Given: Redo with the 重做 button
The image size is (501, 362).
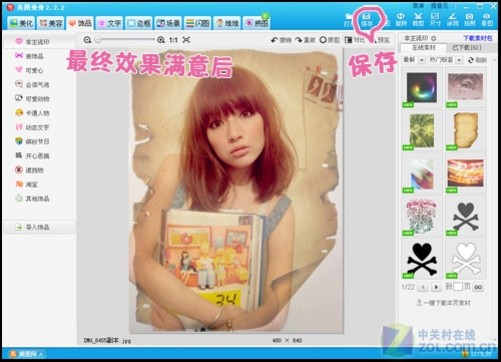Looking at the screenshot, I should coord(305,40).
